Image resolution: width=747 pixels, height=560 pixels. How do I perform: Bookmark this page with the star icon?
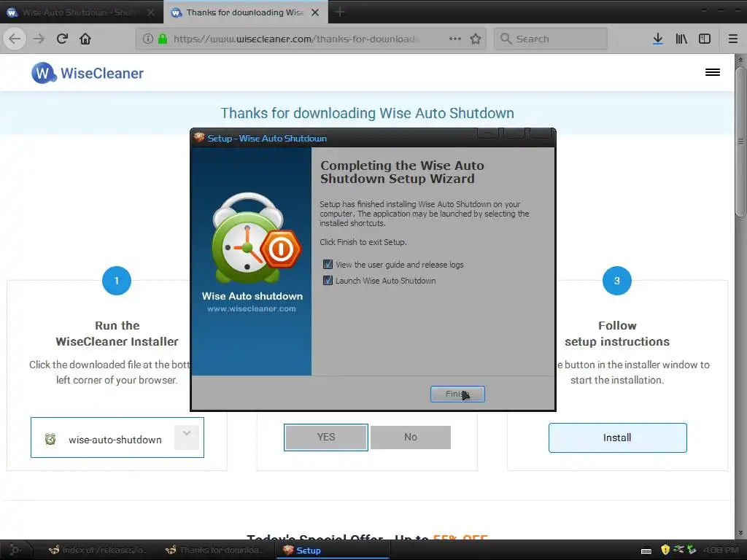[x=476, y=39]
